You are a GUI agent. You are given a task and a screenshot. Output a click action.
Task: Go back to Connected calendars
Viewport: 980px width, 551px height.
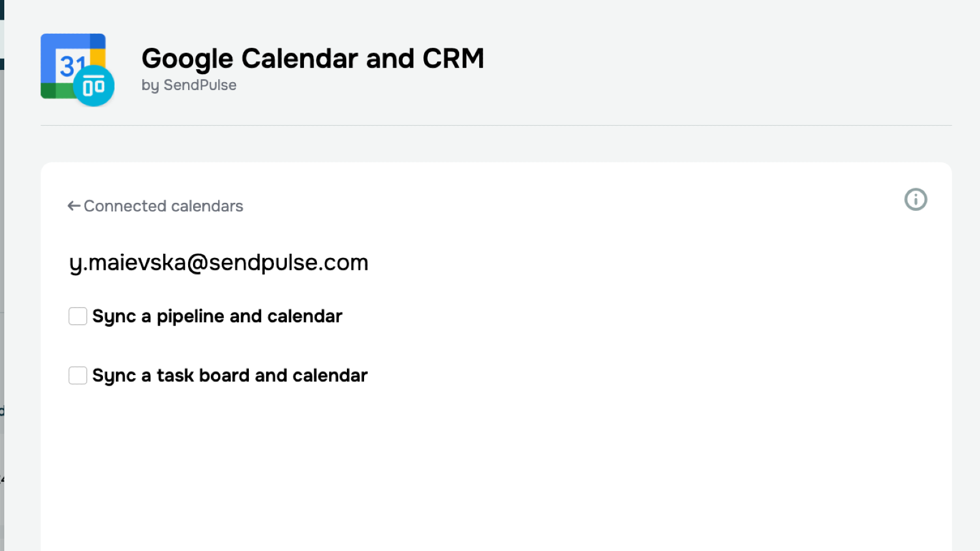163,206
